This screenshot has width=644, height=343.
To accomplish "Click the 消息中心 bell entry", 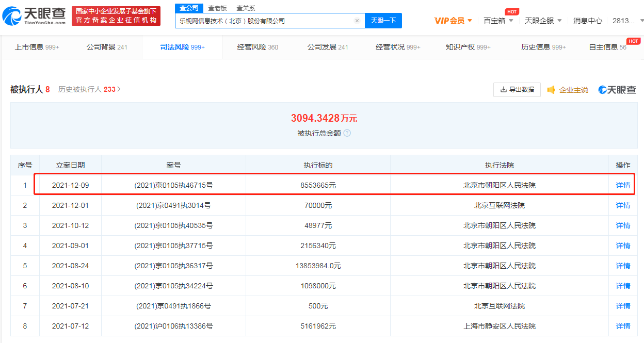I will [x=588, y=20].
